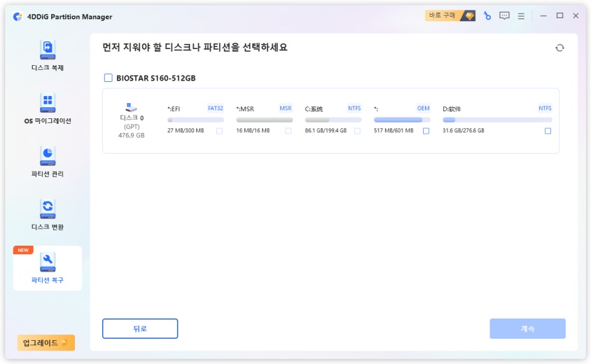The image size is (591, 364).
Task: Click the D:软件 partition usage bar
Action: 497,120
